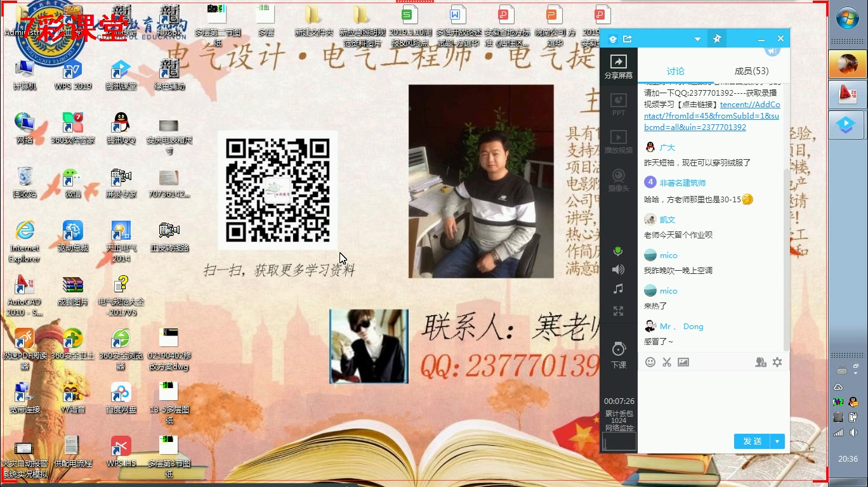Screen dimensions: 868x487
Task: Click the network monitor graph 网络监控
Action: click(x=619, y=441)
